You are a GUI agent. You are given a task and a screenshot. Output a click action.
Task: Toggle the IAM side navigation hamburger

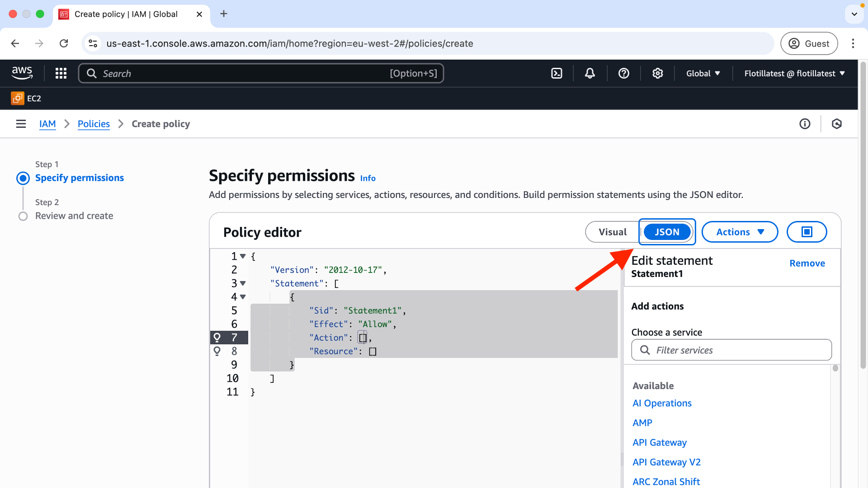coord(21,124)
